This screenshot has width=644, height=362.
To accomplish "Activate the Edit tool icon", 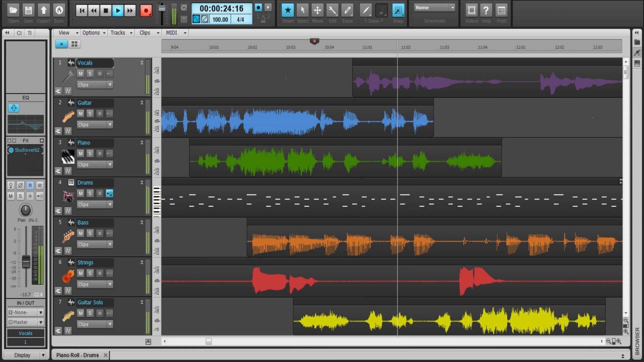I will tap(332, 10).
